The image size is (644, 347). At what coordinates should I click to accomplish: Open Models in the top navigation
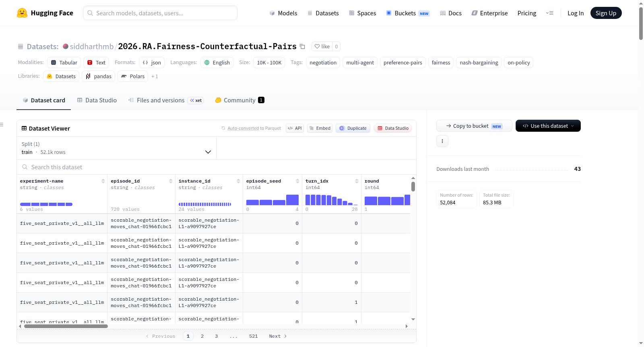[283, 13]
